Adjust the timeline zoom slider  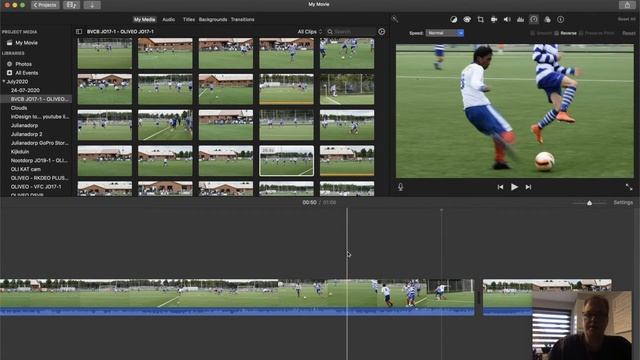(x=589, y=203)
